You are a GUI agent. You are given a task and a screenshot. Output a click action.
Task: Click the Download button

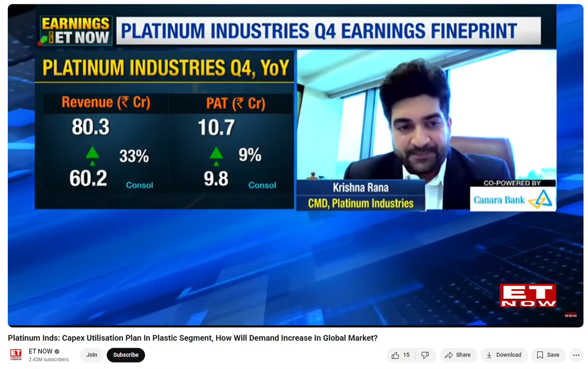[x=504, y=355]
